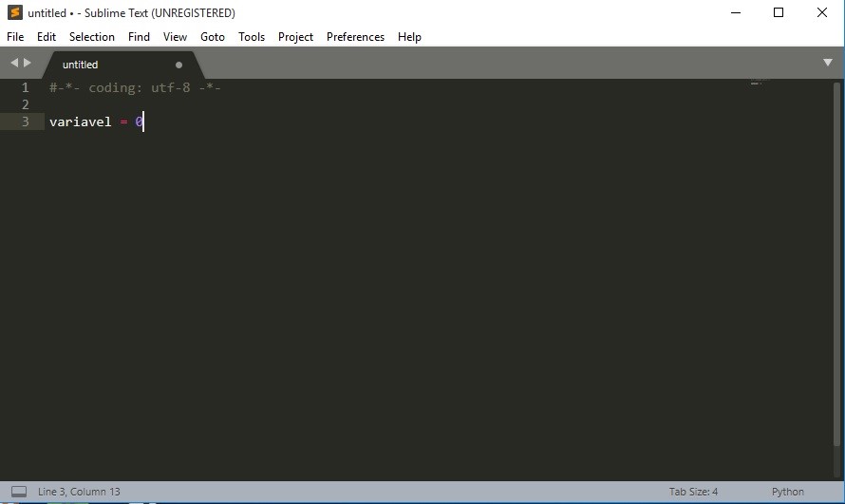The image size is (845, 504).
Task: Open the Selection menu
Action: tap(91, 37)
